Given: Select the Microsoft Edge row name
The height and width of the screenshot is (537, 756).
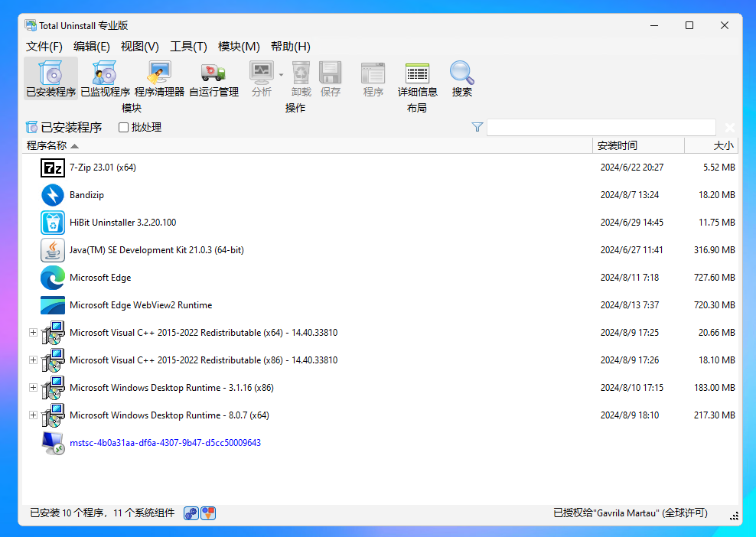Looking at the screenshot, I should 100,278.
